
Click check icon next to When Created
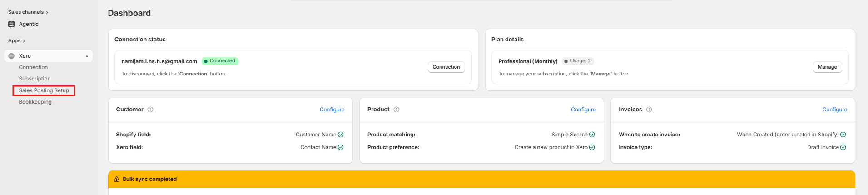[843, 135]
